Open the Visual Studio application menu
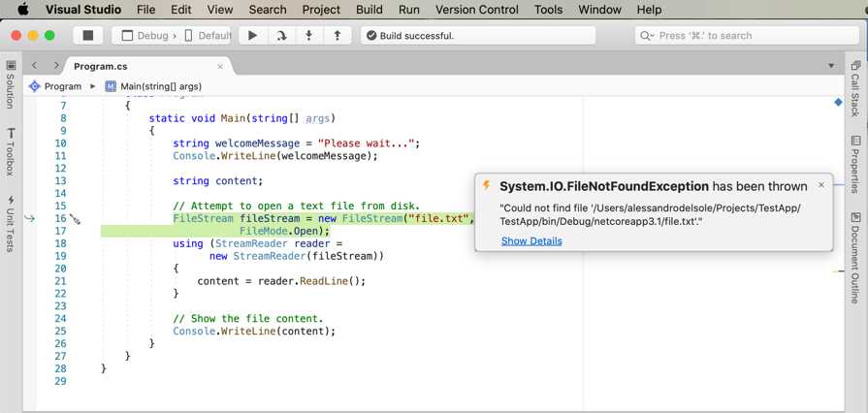 [83, 10]
